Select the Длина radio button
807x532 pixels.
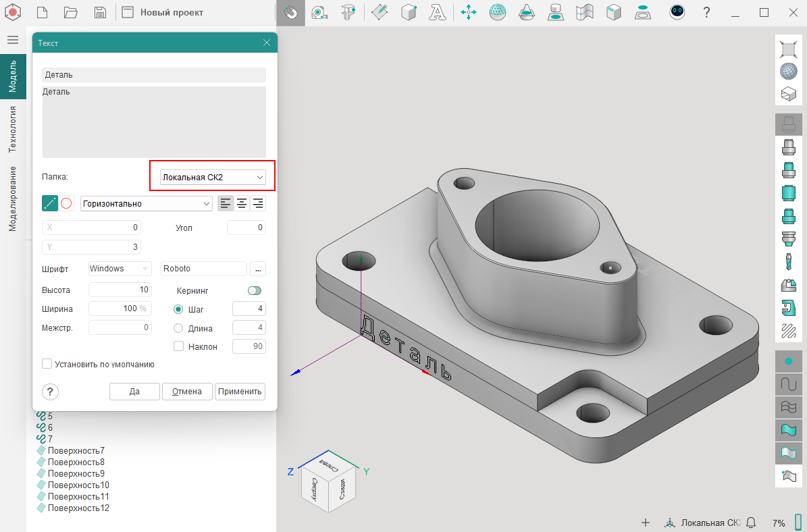(x=179, y=328)
